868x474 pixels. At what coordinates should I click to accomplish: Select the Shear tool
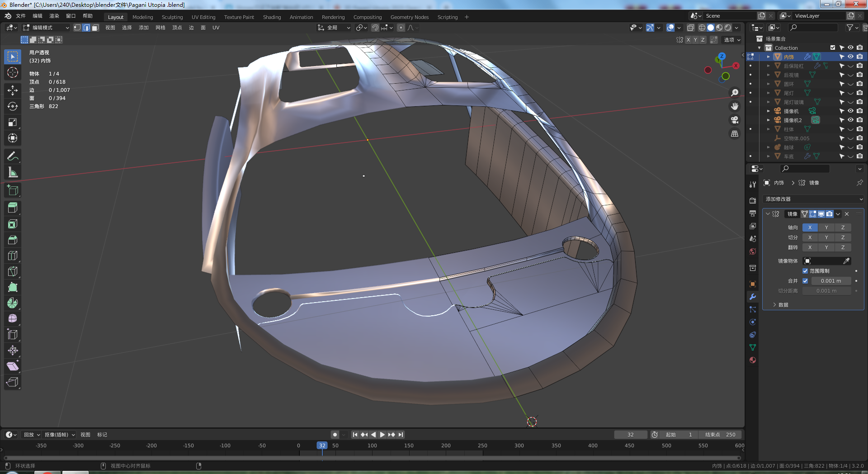(13, 366)
